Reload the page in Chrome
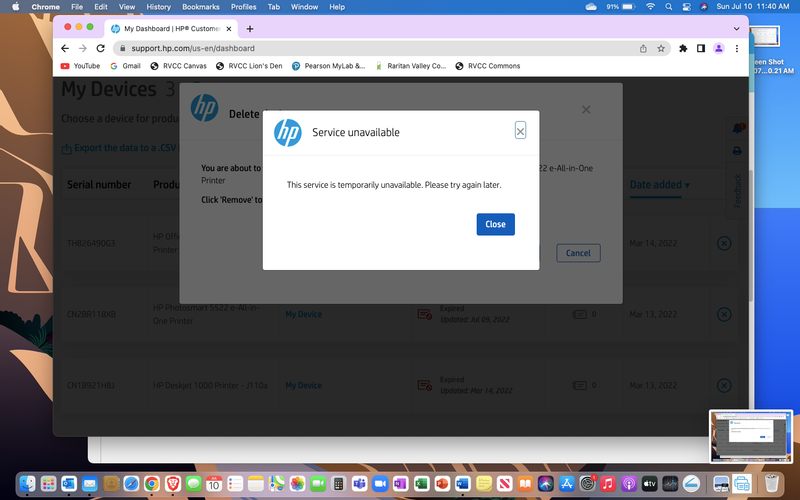 (x=101, y=48)
